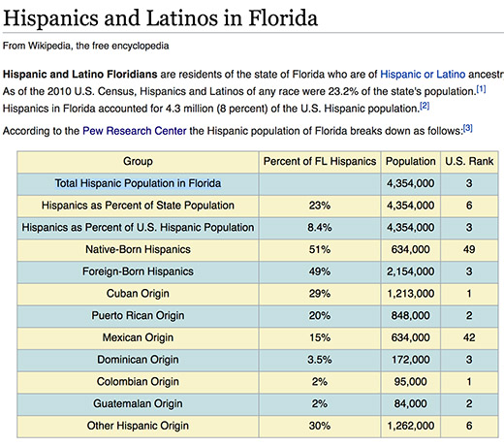This screenshot has height=446, width=504.
Task: Click the 1,213,000 population value
Action: coord(410,294)
